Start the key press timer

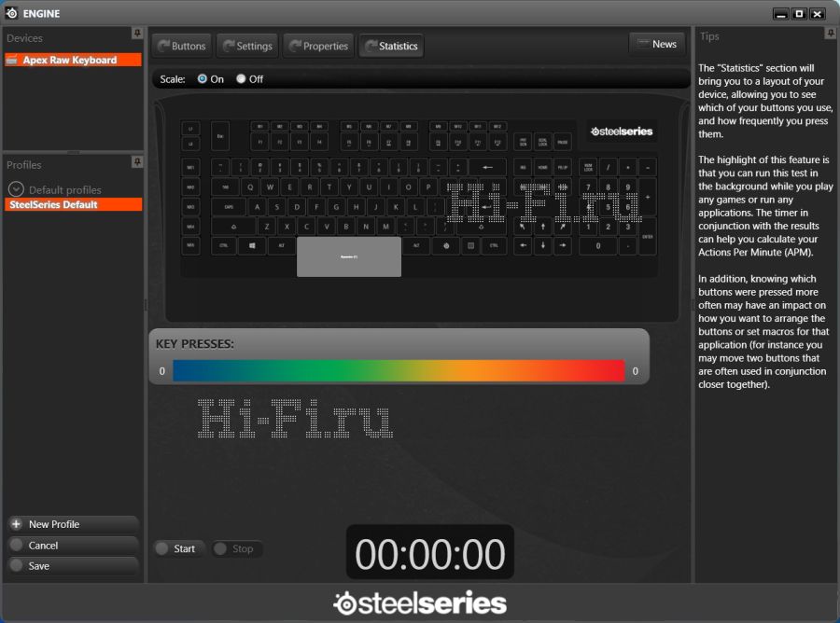(x=176, y=548)
